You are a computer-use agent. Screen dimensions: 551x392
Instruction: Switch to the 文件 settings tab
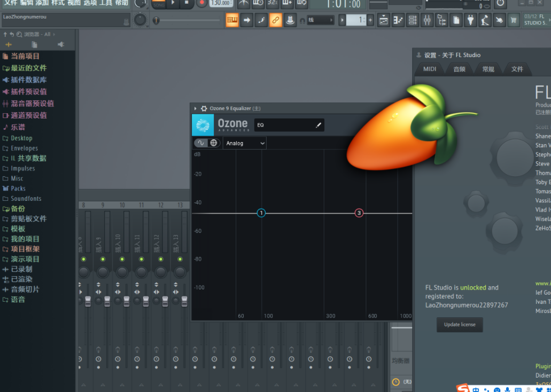coord(517,69)
